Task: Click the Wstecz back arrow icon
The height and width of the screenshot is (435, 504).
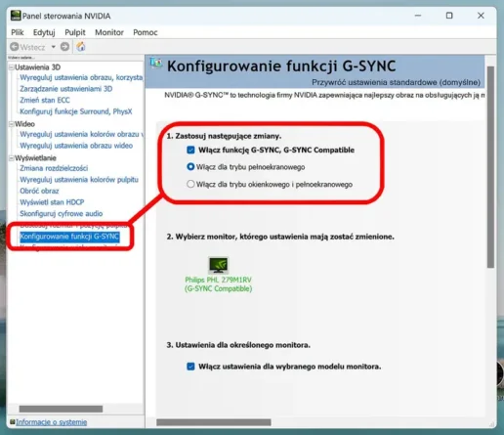Action: tap(14, 47)
